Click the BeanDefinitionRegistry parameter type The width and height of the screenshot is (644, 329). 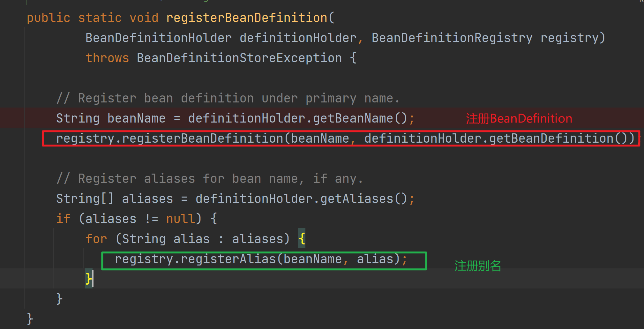click(452, 38)
